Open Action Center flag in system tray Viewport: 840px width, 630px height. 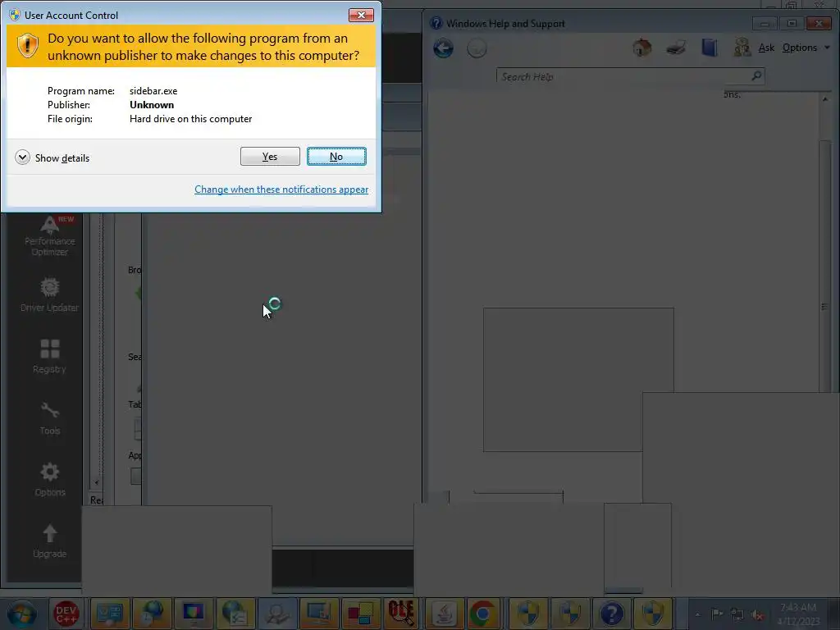717,614
